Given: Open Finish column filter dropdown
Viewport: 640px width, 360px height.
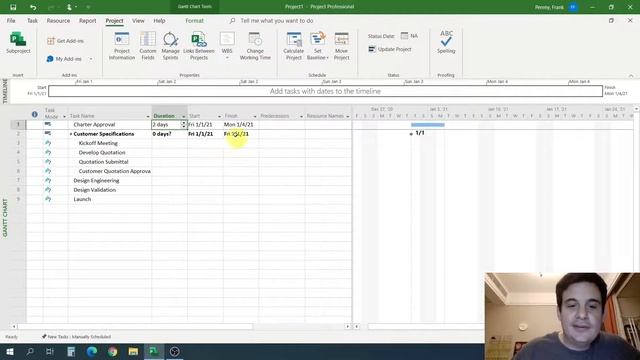Looking at the screenshot, I should tap(255, 117).
